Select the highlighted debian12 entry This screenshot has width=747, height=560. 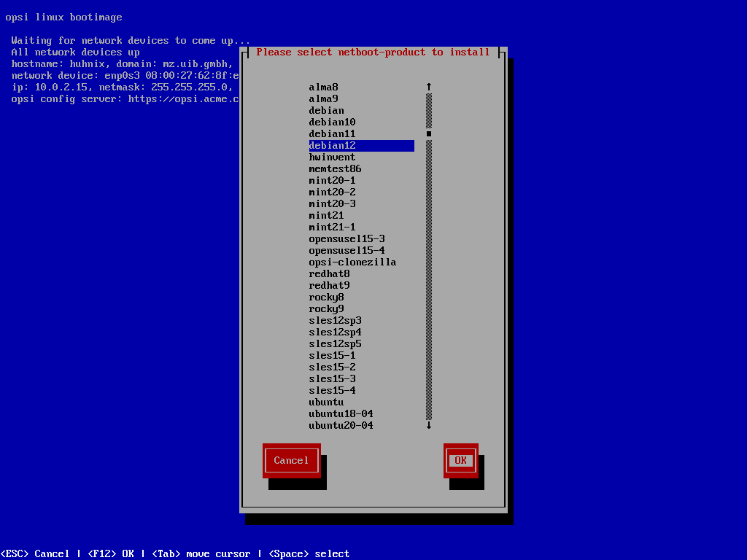click(x=362, y=146)
